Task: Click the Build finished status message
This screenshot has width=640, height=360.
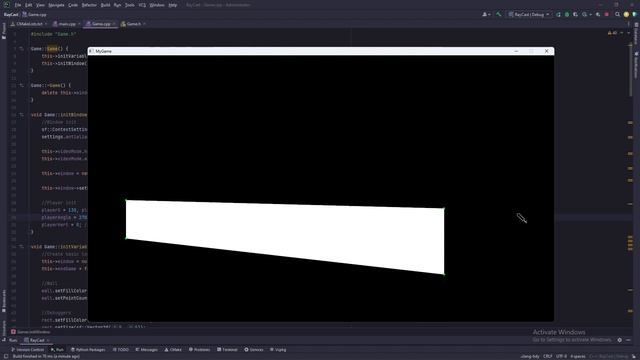Action: (46, 356)
